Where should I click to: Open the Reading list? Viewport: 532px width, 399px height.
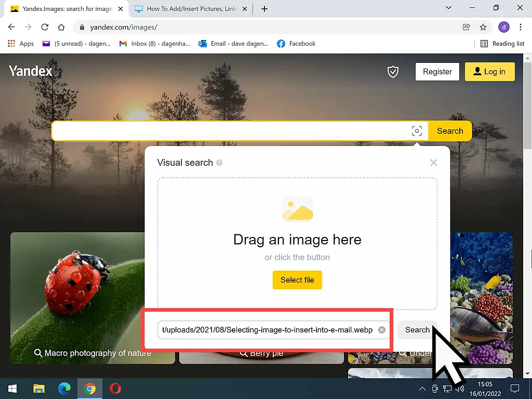[x=502, y=44]
